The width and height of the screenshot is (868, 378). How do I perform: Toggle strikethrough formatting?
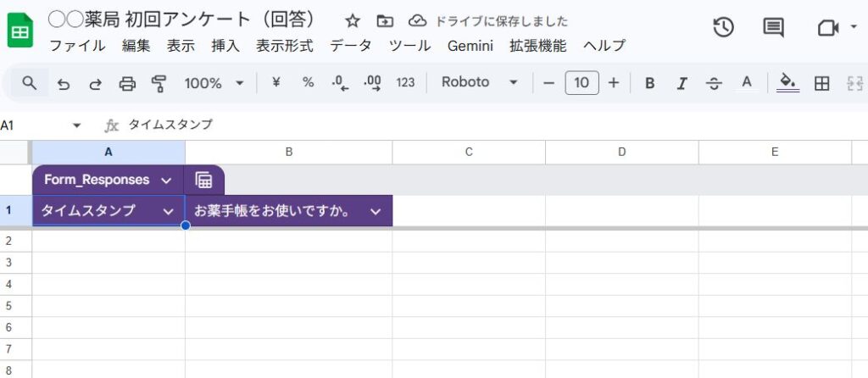(714, 83)
